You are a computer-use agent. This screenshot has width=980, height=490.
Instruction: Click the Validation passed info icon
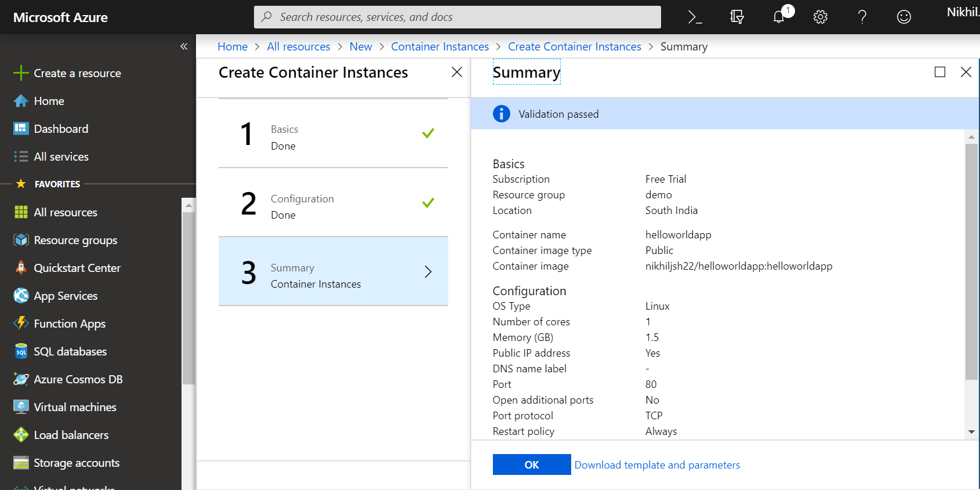tap(502, 114)
